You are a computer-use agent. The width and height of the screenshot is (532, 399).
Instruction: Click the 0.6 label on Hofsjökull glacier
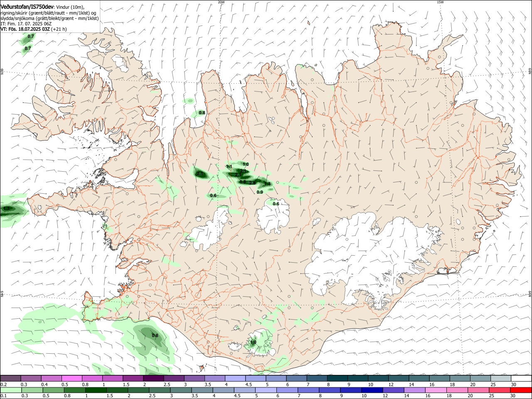click(276, 204)
